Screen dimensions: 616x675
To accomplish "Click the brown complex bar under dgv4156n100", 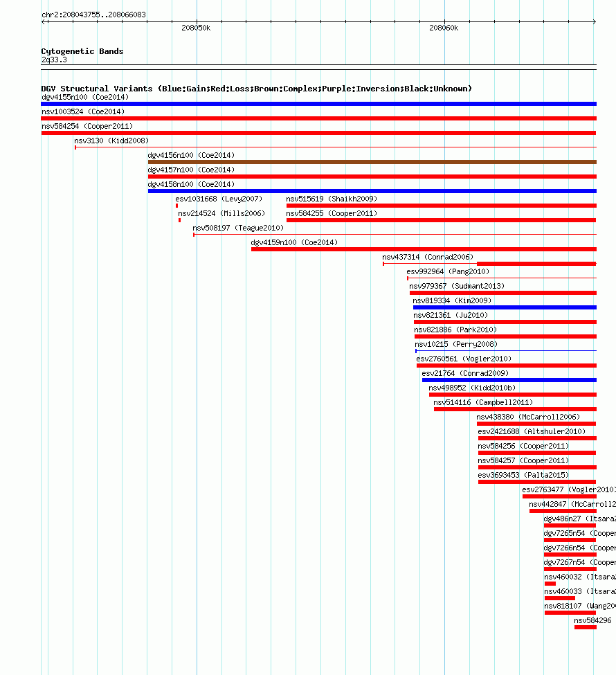I will (x=372, y=162).
